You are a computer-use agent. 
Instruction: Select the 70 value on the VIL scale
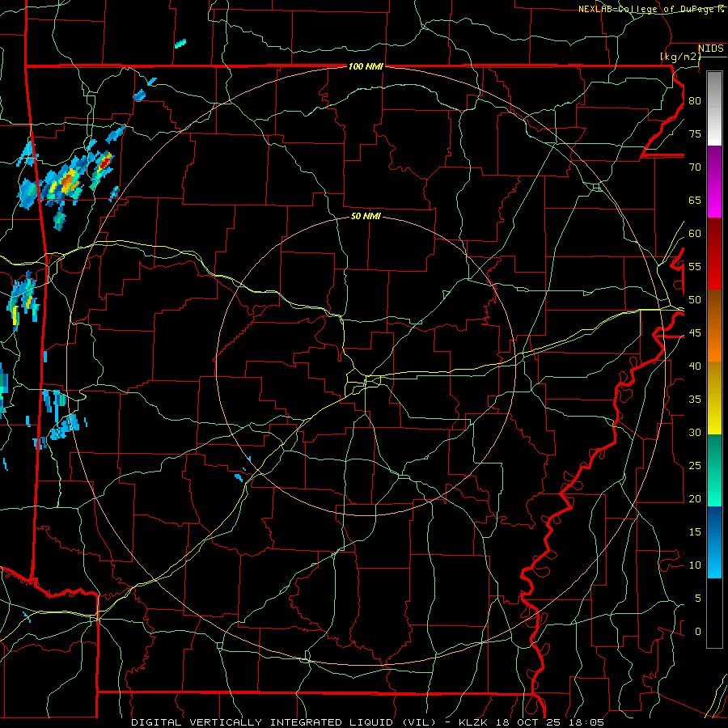[695, 167]
